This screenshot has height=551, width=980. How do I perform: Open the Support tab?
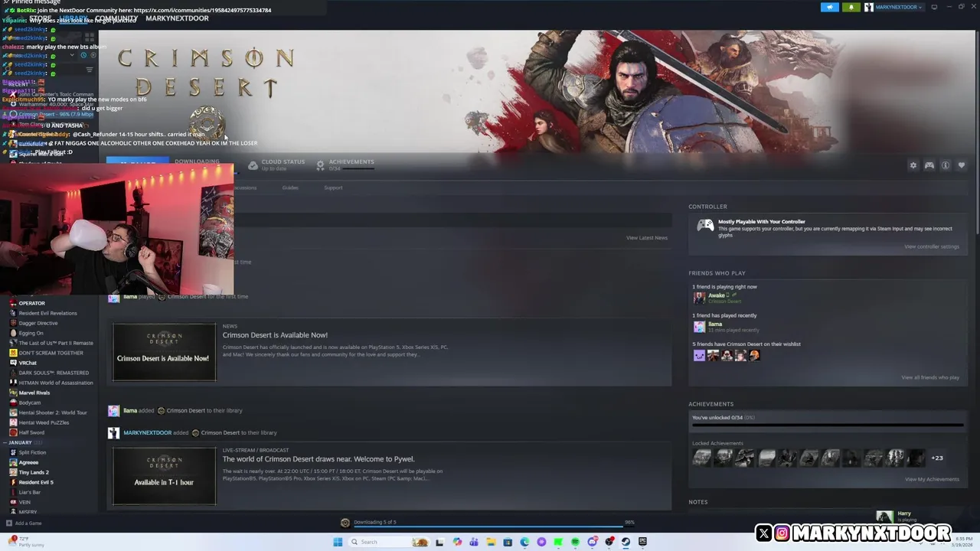pos(333,187)
